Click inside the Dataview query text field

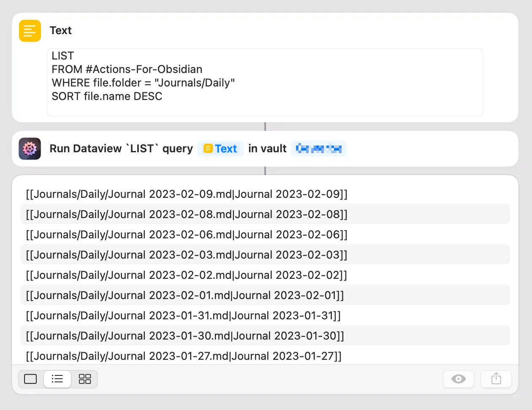[x=265, y=82]
